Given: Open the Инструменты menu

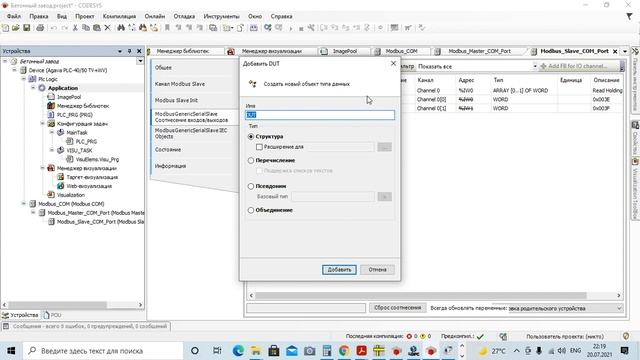Looking at the screenshot, I should tap(221, 16).
